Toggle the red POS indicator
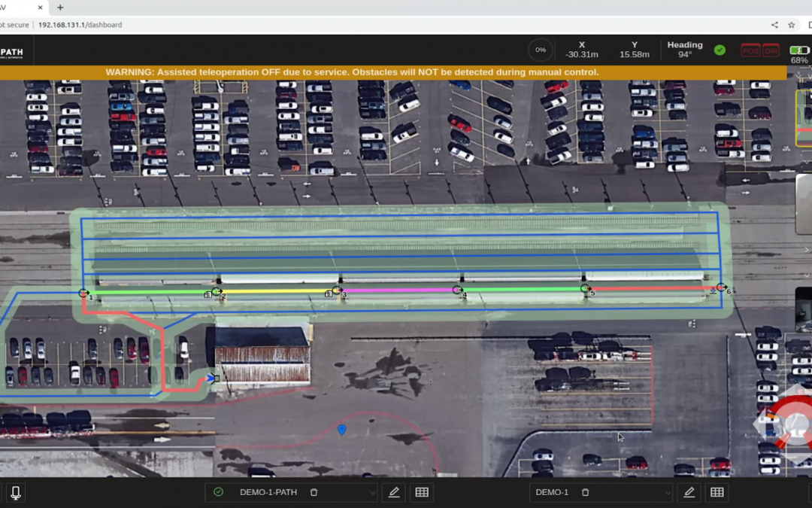Screen dimensions: 812x508 pos(750,51)
